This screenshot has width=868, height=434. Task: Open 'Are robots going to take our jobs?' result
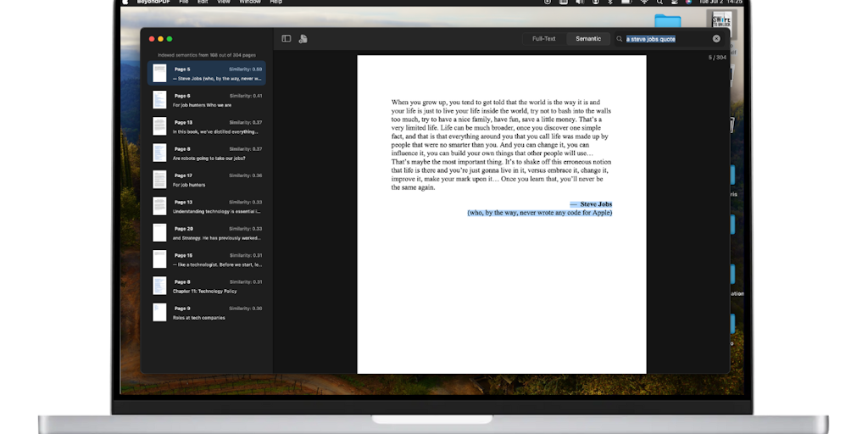point(207,153)
